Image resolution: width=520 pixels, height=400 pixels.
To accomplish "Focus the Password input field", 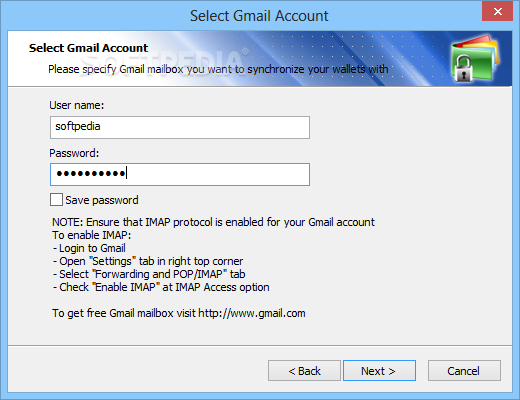I will coord(180,174).
